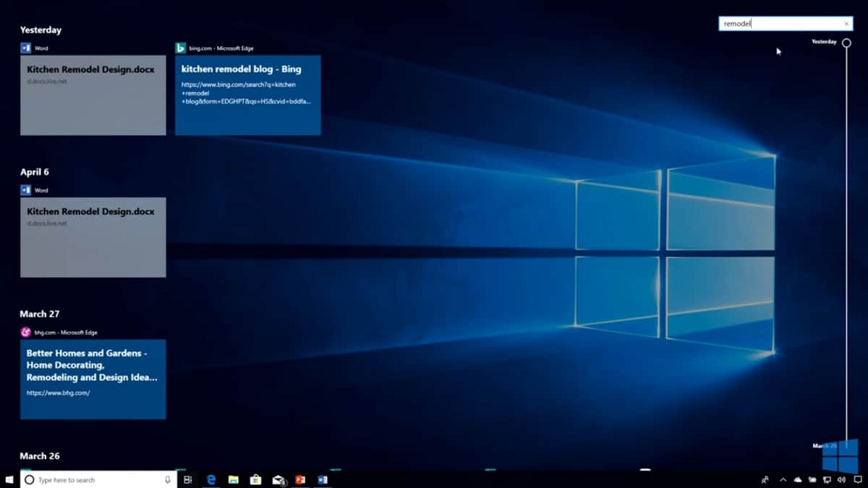The height and width of the screenshot is (488, 868).
Task: Click the Cortana microphone icon
Action: [x=168, y=479]
